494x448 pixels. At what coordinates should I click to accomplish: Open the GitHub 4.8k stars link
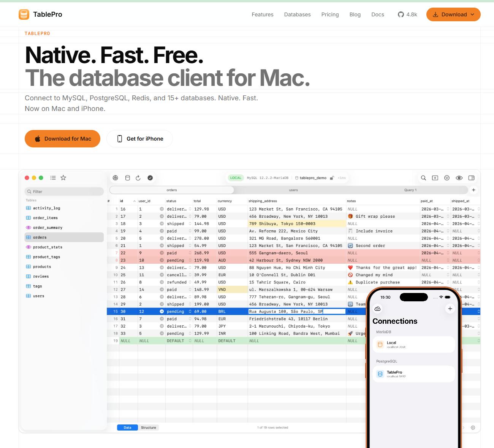[x=407, y=14]
